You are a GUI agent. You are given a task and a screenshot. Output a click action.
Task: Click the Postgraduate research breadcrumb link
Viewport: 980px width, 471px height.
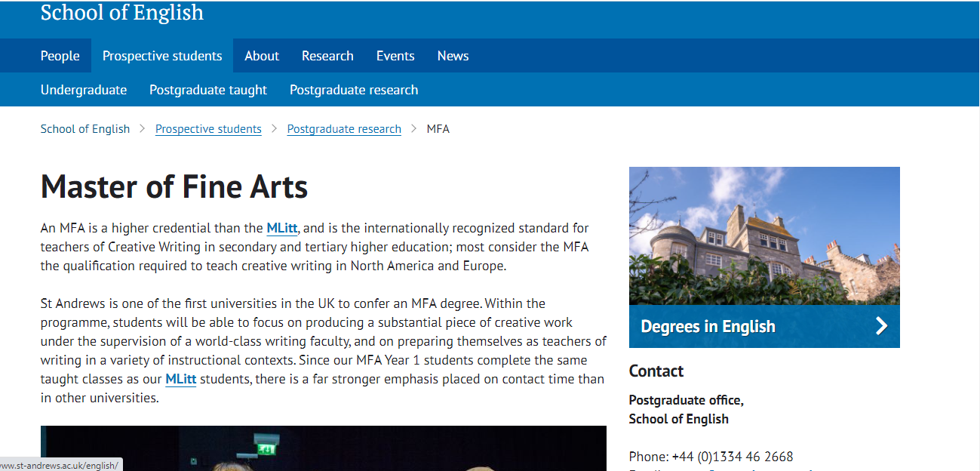coord(344,129)
